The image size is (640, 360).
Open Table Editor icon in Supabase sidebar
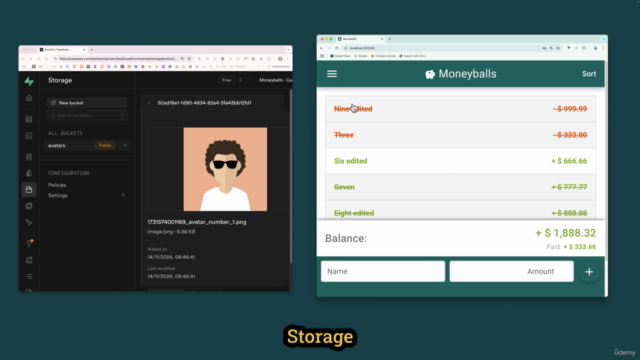29,120
